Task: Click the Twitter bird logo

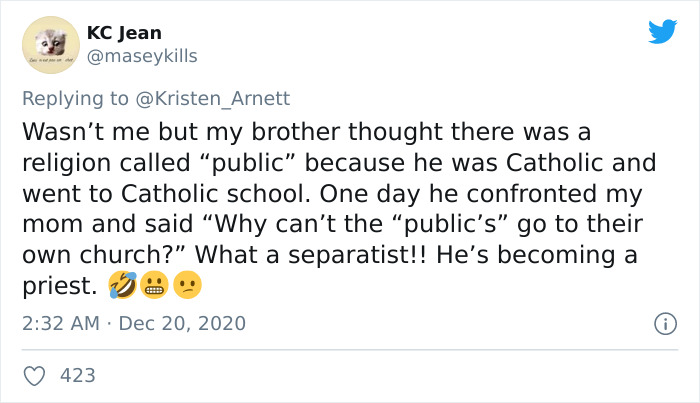Action: (662, 32)
